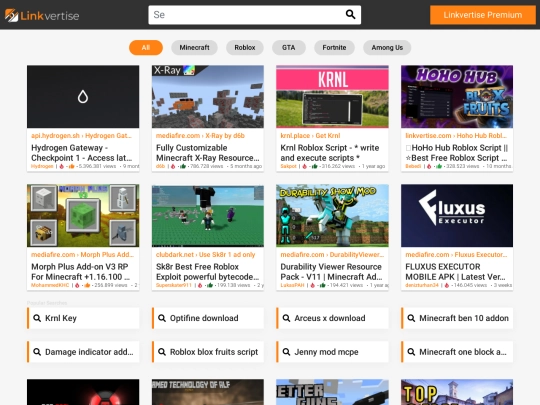Select the Minecraft category filter
This screenshot has height=405, width=540.
coord(194,48)
